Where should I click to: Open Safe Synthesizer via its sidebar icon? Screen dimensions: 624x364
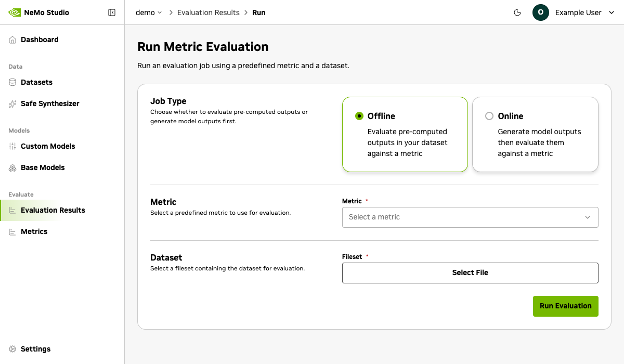(12, 103)
